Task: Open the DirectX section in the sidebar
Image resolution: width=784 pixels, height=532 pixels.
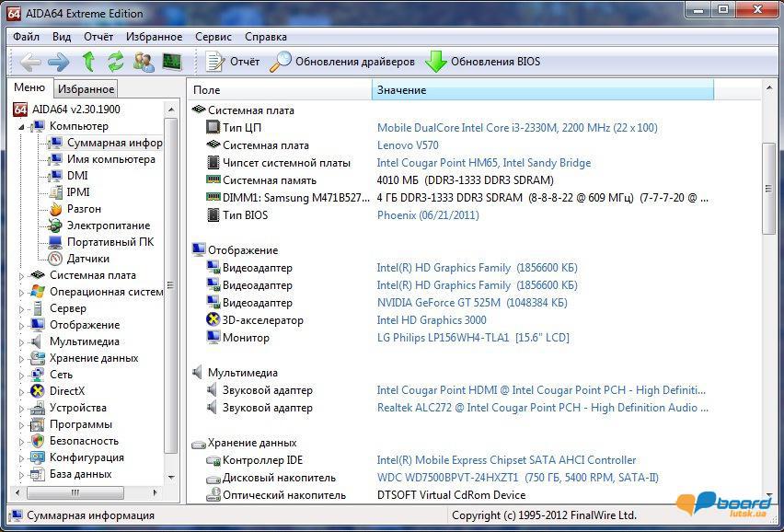Action: [x=67, y=391]
